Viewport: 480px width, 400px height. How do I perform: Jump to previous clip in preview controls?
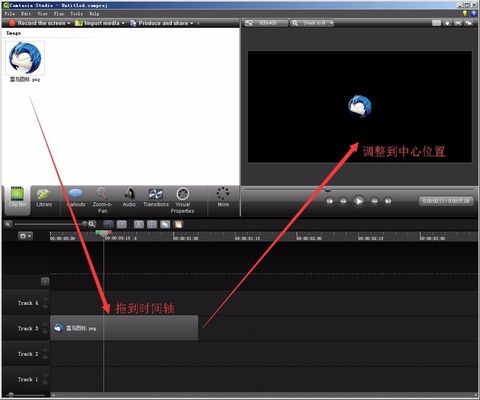click(330, 201)
